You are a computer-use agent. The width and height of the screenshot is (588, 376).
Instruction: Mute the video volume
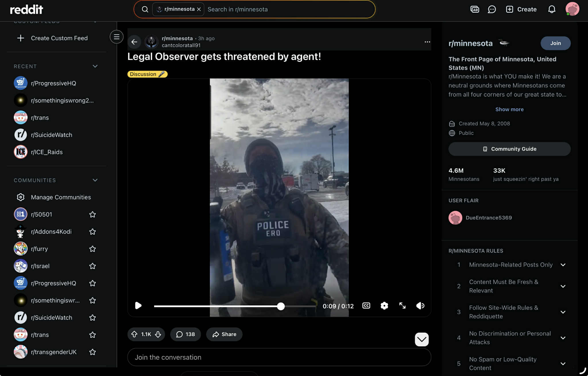[x=420, y=306]
